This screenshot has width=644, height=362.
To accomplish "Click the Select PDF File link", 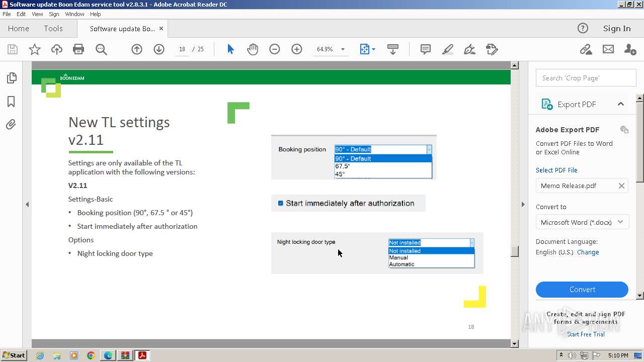I will pos(556,170).
